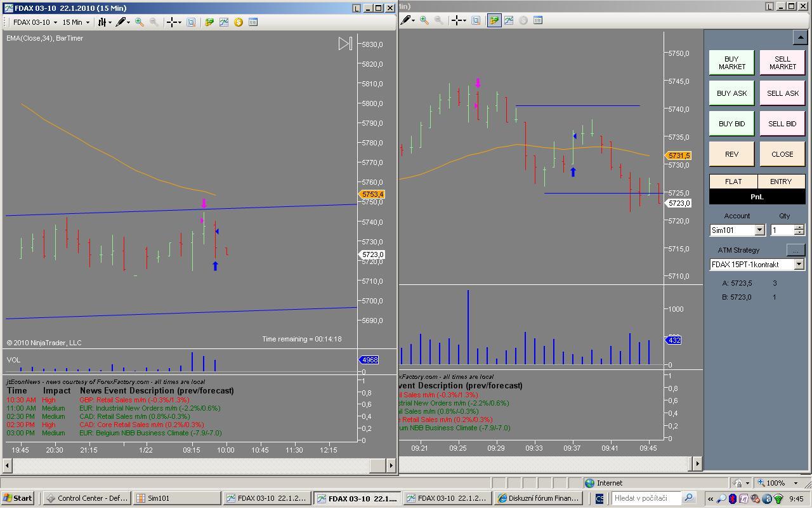Switch to last FDAX 03-10 taskbar button
This screenshot has height=509, width=812.
448,498
